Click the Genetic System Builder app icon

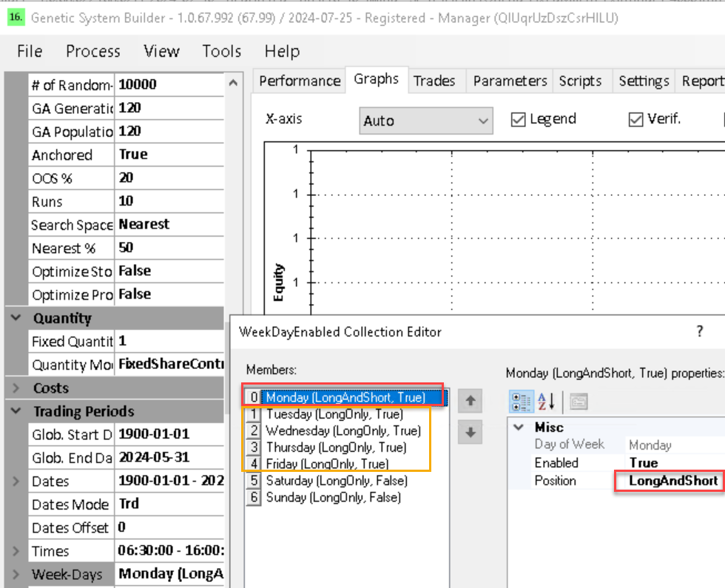(x=15, y=18)
